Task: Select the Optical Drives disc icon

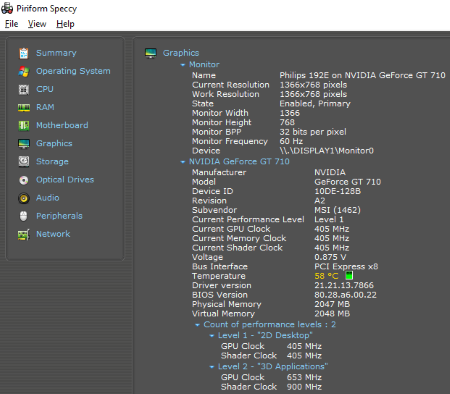Action: click(24, 180)
